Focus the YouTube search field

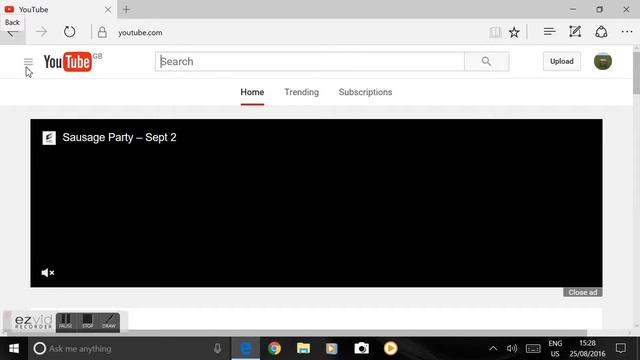310,62
